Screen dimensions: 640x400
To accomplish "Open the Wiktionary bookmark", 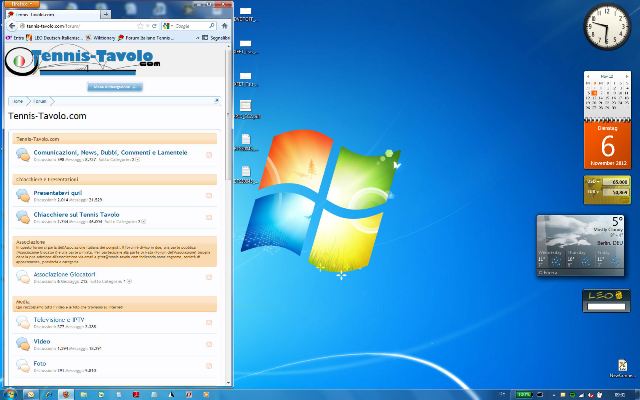I will (x=100, y=38).
